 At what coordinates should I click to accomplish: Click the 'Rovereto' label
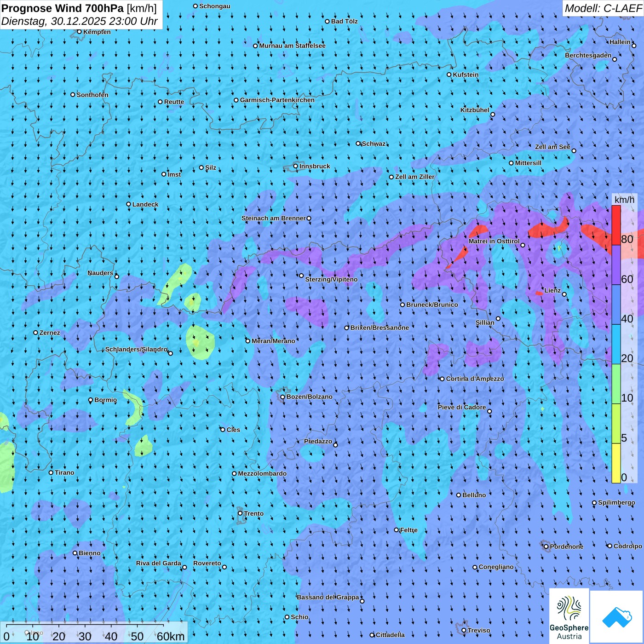207,563
